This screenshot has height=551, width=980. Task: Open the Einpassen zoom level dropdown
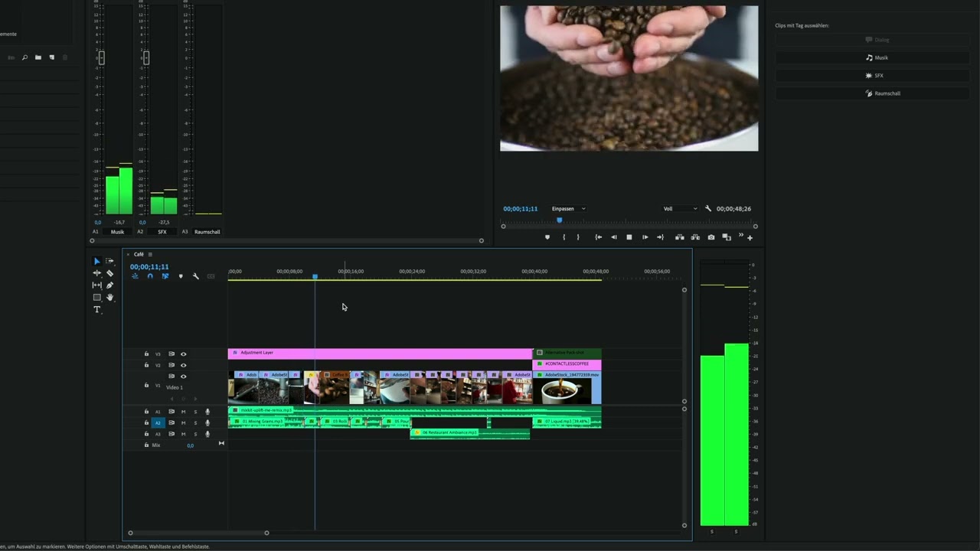tap(569, 209)
